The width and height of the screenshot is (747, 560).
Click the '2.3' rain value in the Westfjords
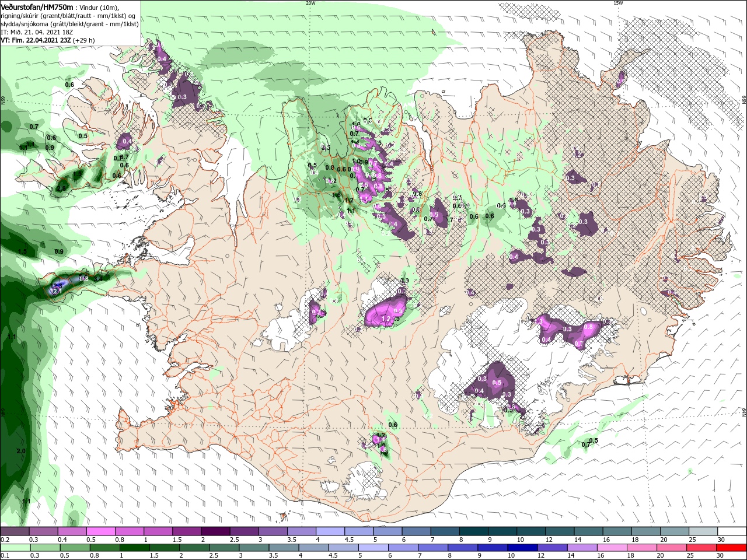tap(61, 188)
